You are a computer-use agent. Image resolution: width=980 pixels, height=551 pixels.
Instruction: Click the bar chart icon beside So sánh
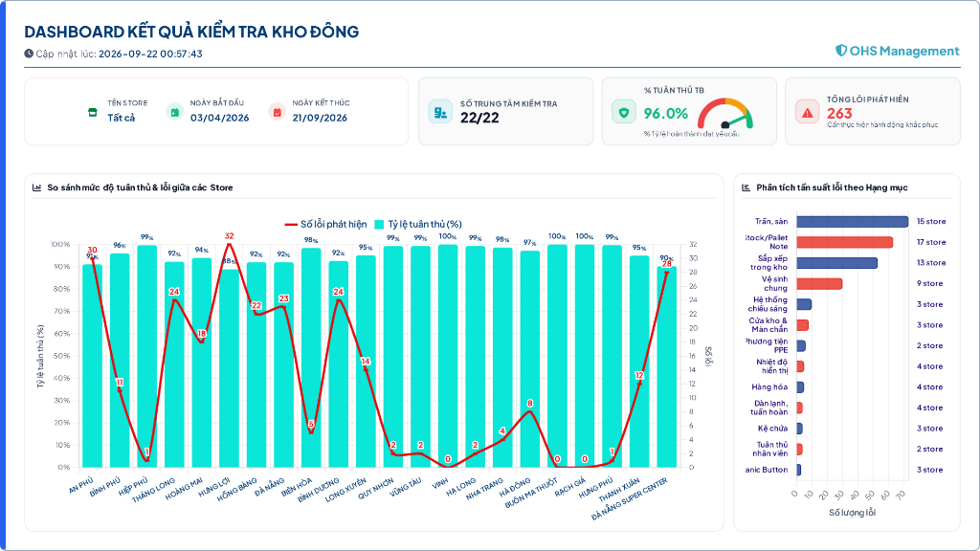37,187
